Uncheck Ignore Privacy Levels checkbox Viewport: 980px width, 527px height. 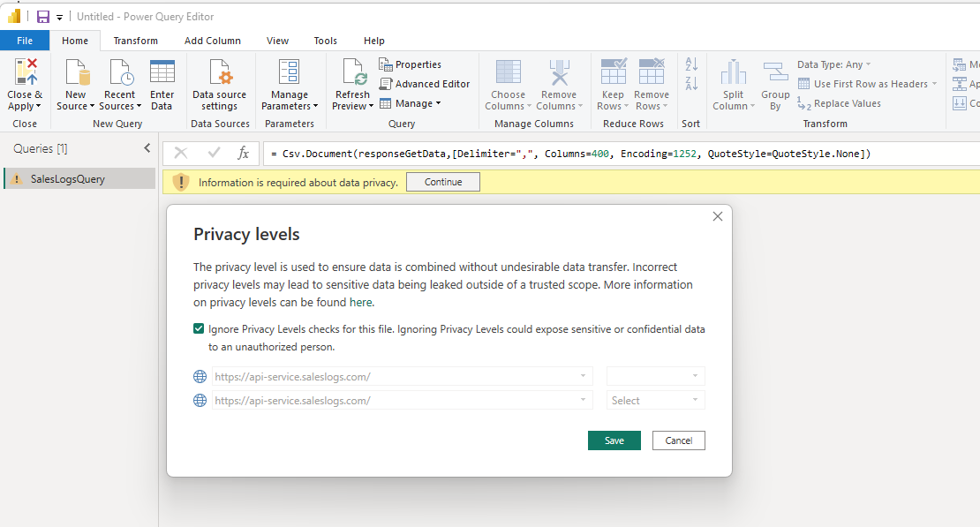[199, 329]
